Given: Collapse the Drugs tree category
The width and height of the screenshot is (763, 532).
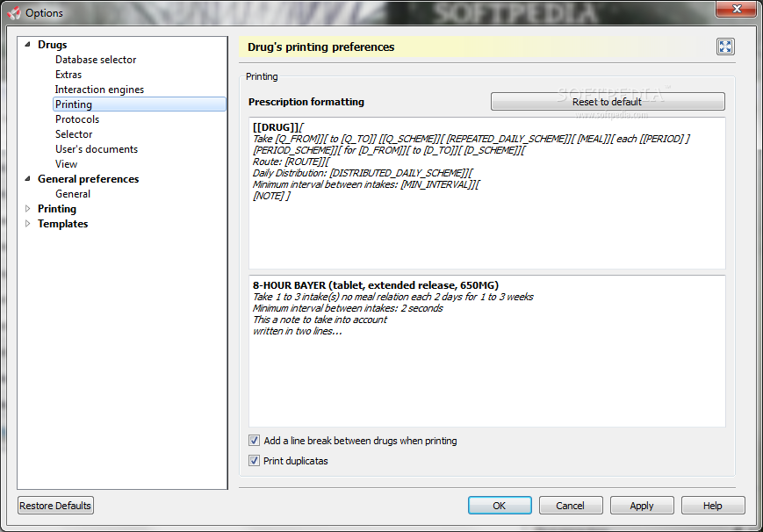Looking at the screenshot, I should pos(28,44).
